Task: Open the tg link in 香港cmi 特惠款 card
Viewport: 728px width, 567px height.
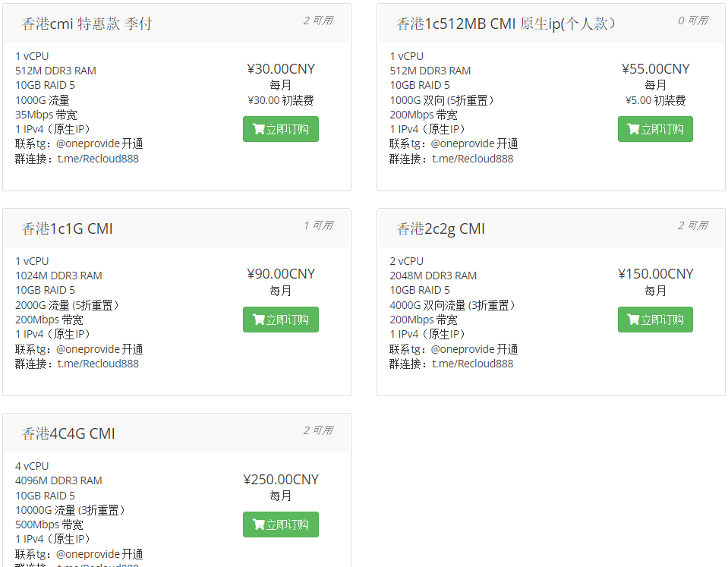Action: tap(44, 143)
